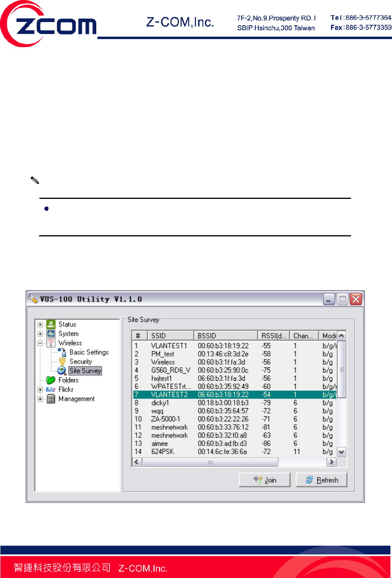The height and width of the screenshot is (578, 392).
Task: Open the Folders tree item
Action: [x=68, y=380]
